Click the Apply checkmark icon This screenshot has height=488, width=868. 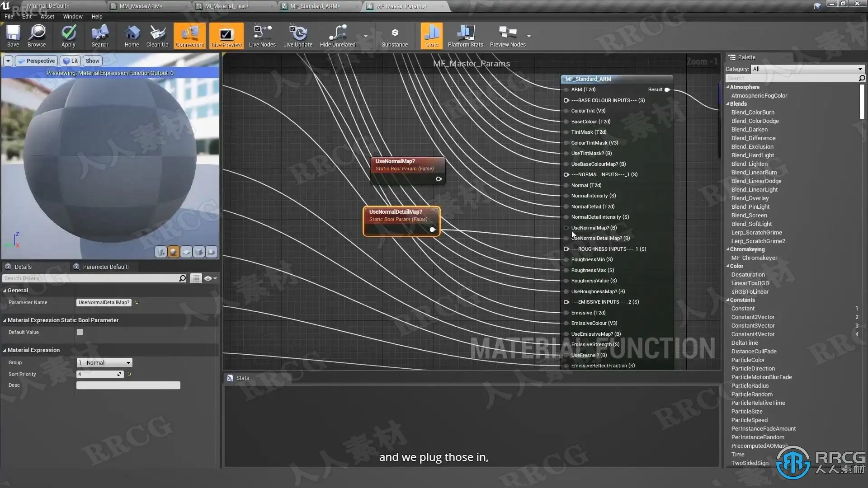tap(68, 33)
